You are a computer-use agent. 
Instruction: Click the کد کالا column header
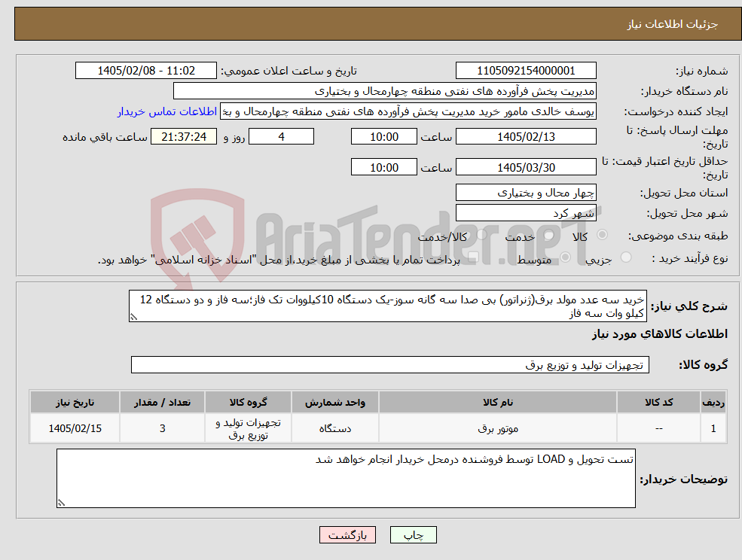(x=658, y=402)
